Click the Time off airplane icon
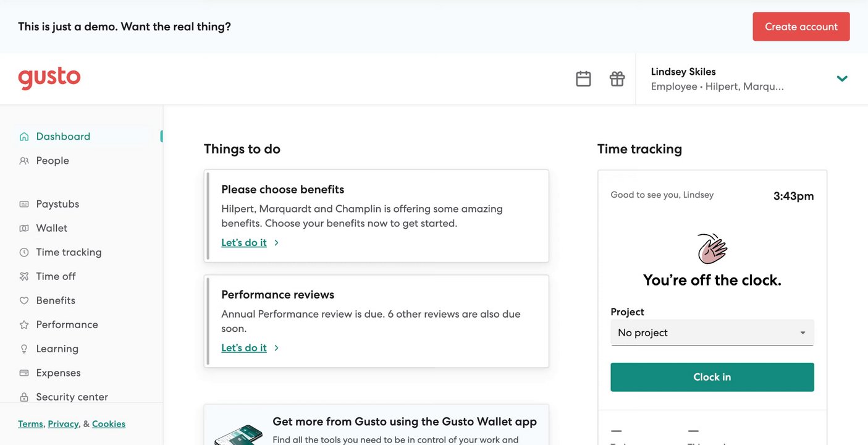The width and height of the screenshot is (868, 445). point(24,276)
